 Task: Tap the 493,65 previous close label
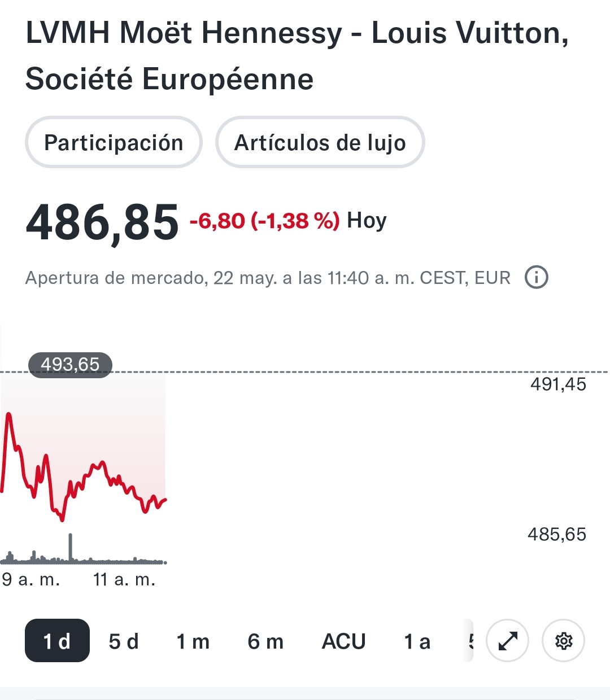point(70,365)
